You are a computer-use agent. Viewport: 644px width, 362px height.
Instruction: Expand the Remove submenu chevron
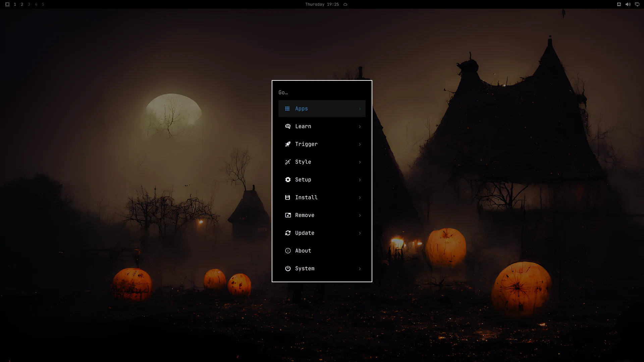tap(360, 215)
